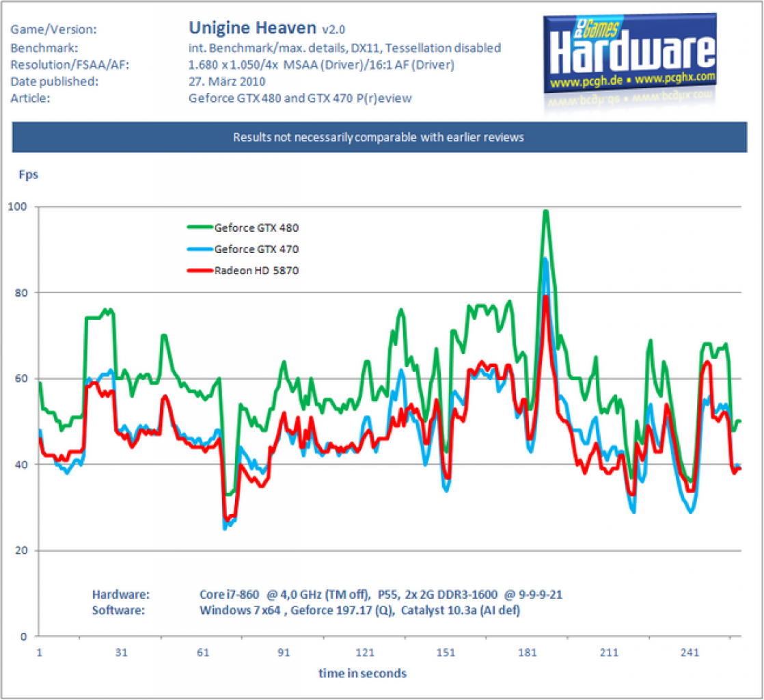Image resolution: width=764 pixels, height=700 pixels.
Task: Click the 'v2.0' version text
Action: coord(333,29)
